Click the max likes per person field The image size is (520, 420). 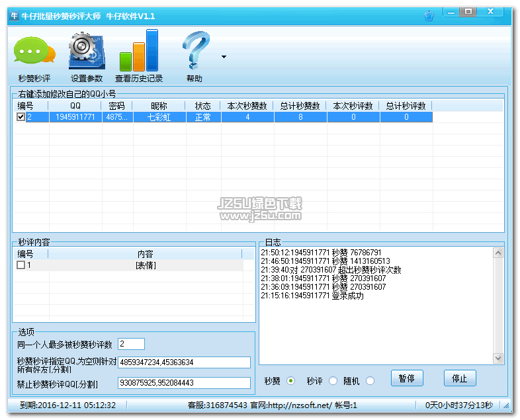tap(131, 344)
